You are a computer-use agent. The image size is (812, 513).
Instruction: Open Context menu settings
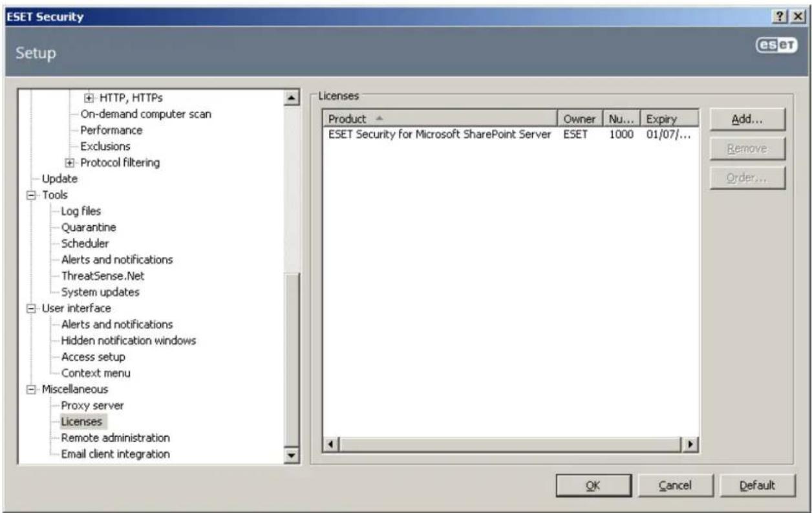[x=96, y=373]
